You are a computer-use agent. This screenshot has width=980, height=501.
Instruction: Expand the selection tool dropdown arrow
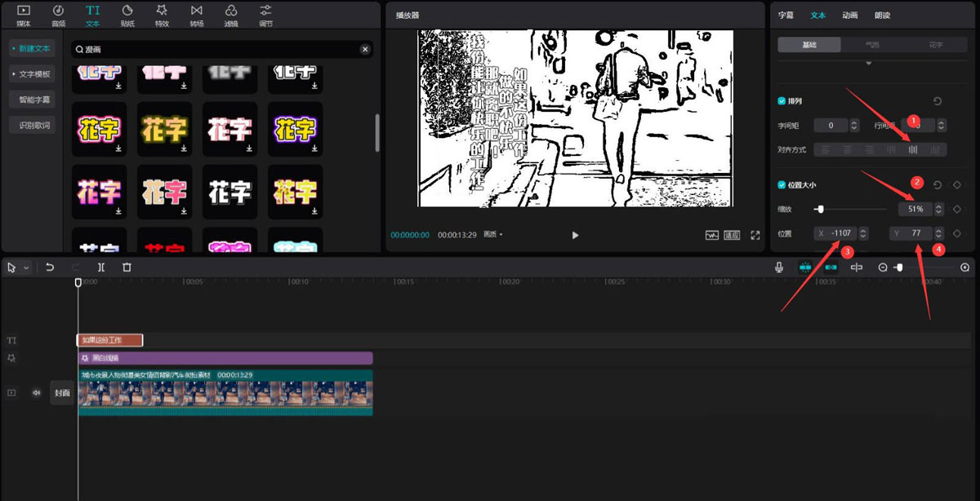(28, 268)
